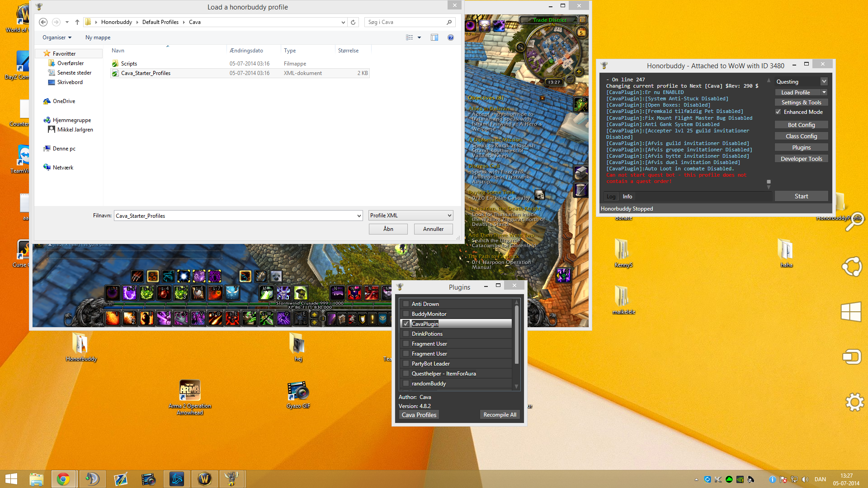Screen dimensions: 868x488
Task: Toggle Enhanced Mode checkbox in Honorbuddy
Action: (778, 112)
